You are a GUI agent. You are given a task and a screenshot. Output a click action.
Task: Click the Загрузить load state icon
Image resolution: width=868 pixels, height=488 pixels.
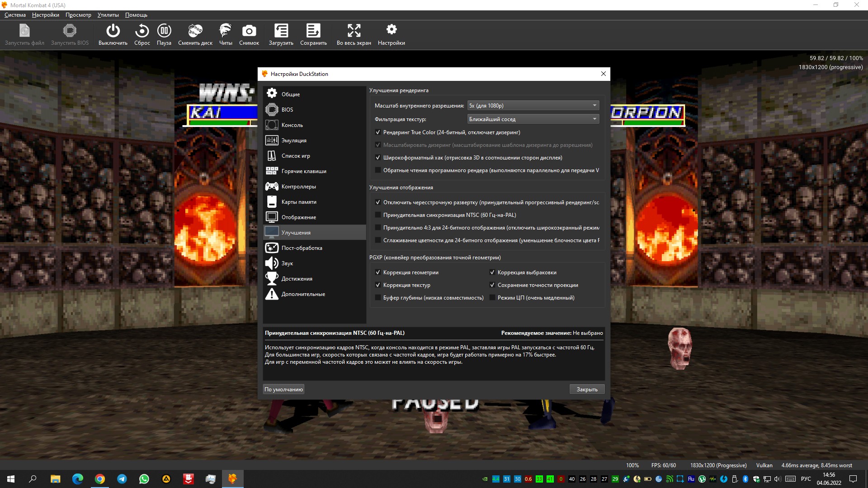(281, 35)
